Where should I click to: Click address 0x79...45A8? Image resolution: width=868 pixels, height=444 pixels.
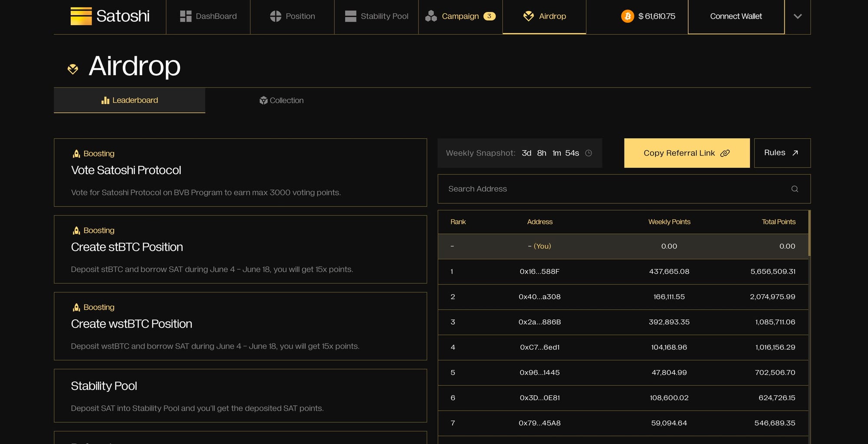(x=539, y=423)
